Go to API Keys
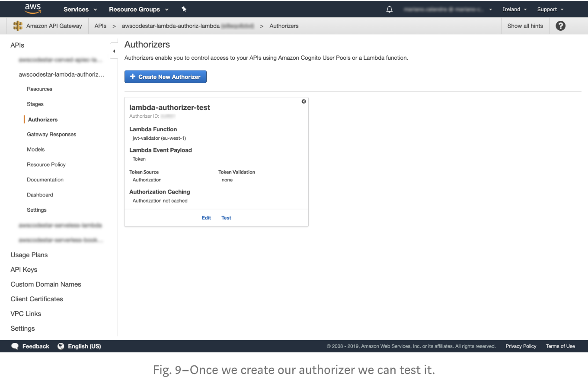The image size is (588, 387). click(x=24, y=270)
